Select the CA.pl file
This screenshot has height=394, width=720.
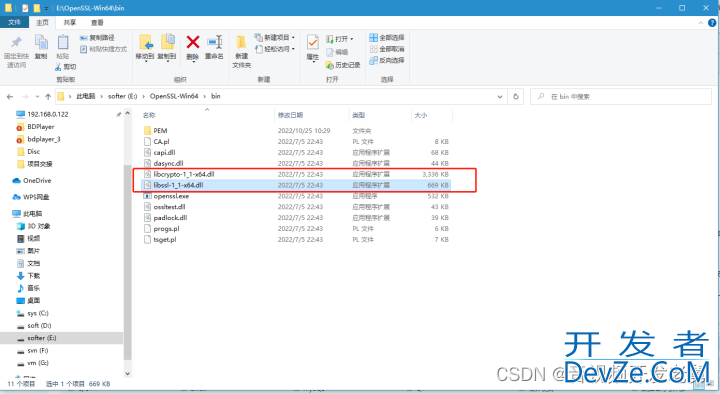click(161, 141)
